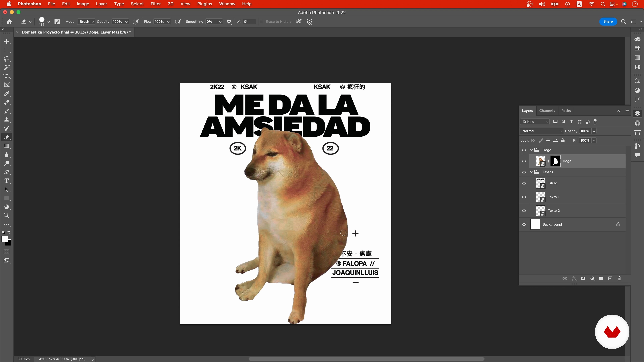Open the Filter menu
Viewport: 644px width, 362px height.
pyautogui.click(x=155, y=4)
